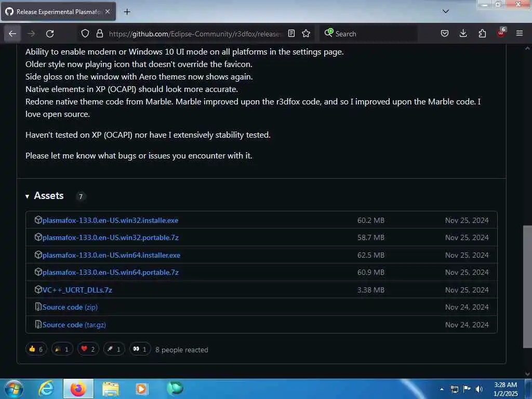Download Source code (tar.gz)
This screenshot has height=399, width=532.
(x=74, y=325)
